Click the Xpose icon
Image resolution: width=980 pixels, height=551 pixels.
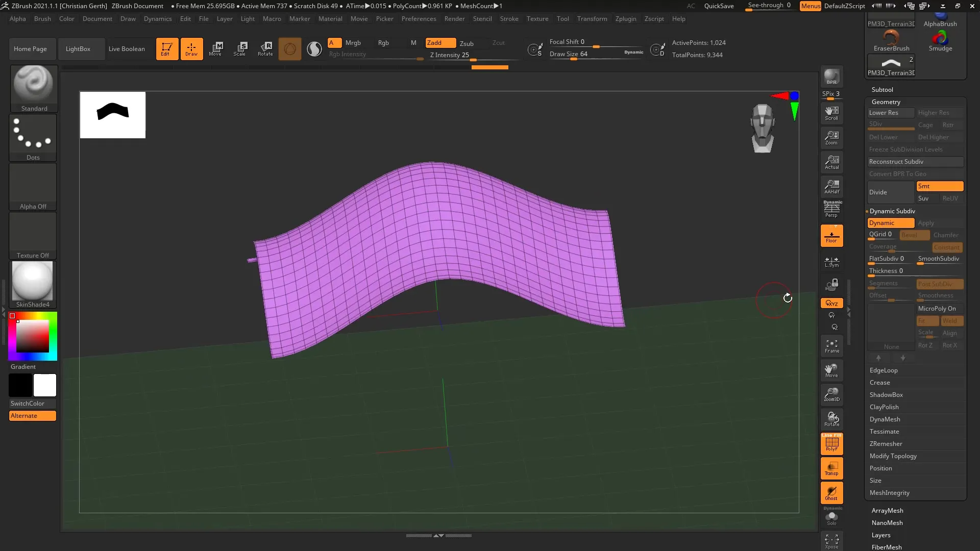[x=831, y=541]
